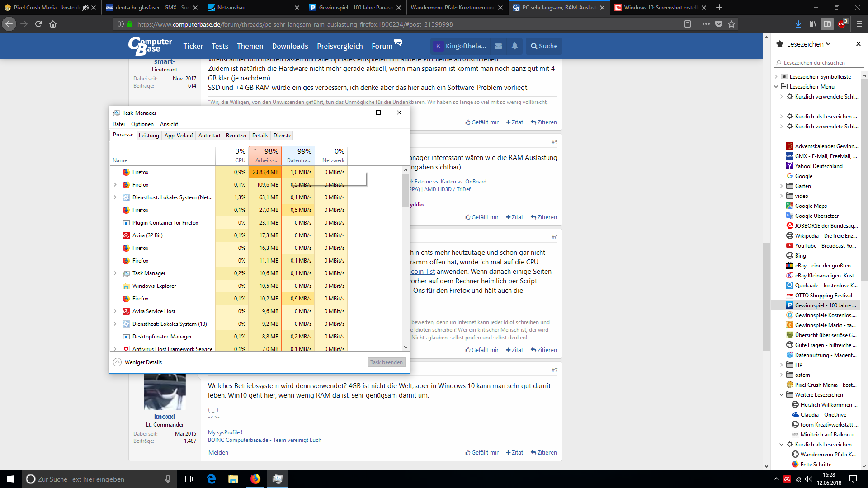Open ComputerBase private messages envelope
The image size is (868, 488).
point(498,46)
